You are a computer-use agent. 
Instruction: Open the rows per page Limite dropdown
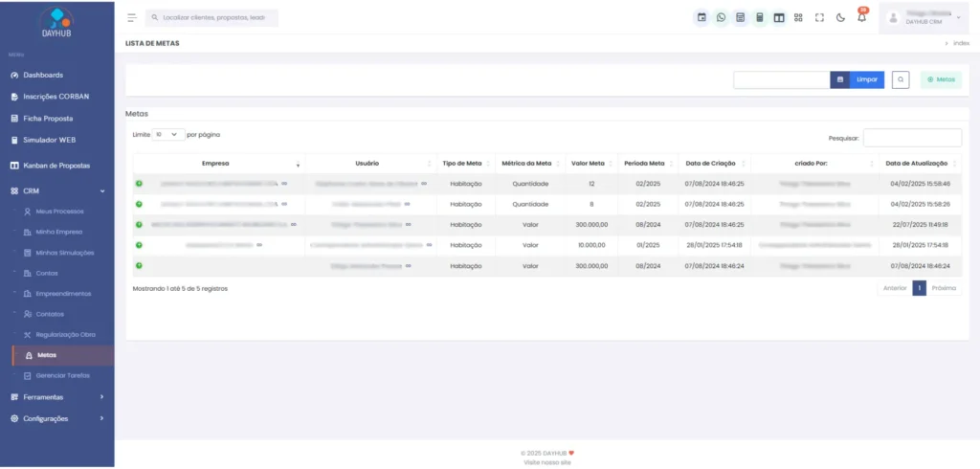tap(168, 134)
